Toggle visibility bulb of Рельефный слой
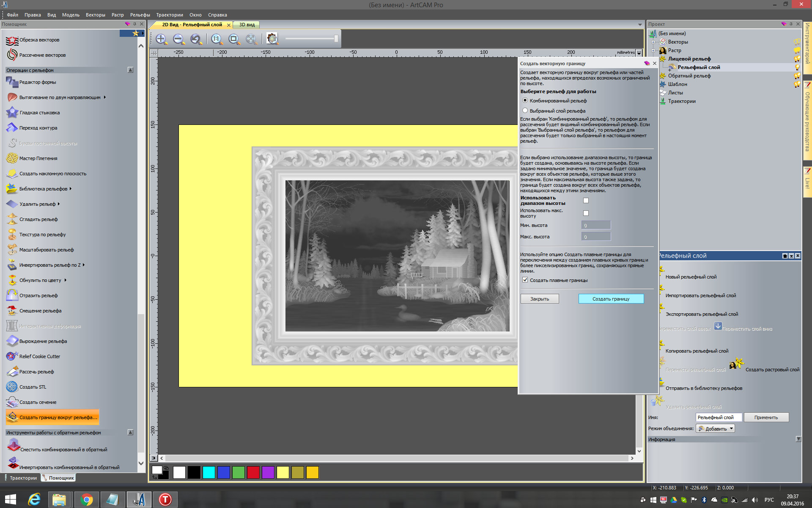The image size is (812, 508). click(797, 67)
